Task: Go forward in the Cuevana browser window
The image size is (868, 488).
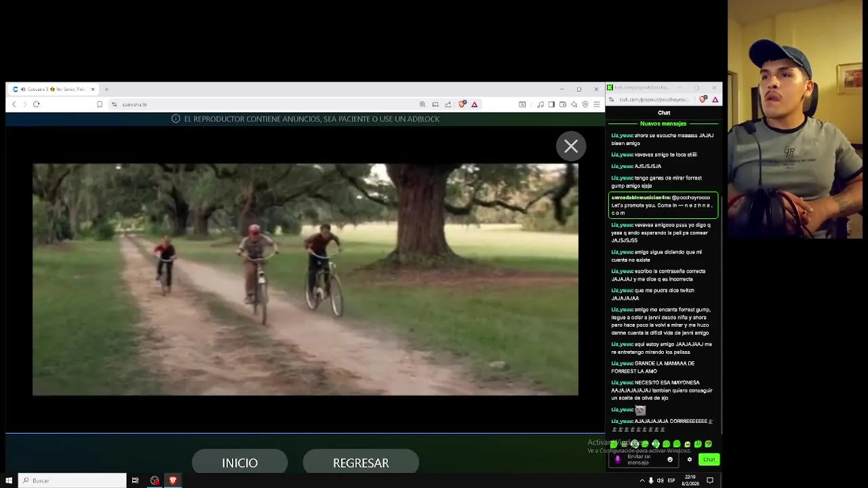Action: pyautogui.click(x=24, y=104)
